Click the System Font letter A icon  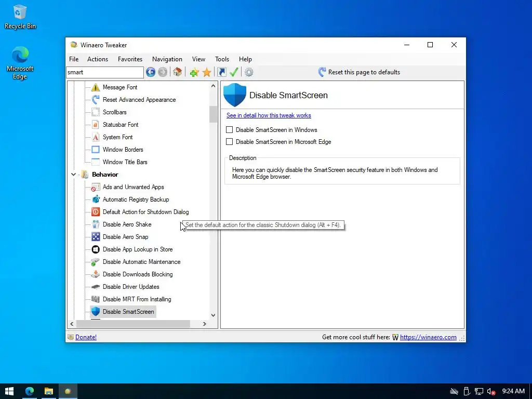click(x=96, y=137)
